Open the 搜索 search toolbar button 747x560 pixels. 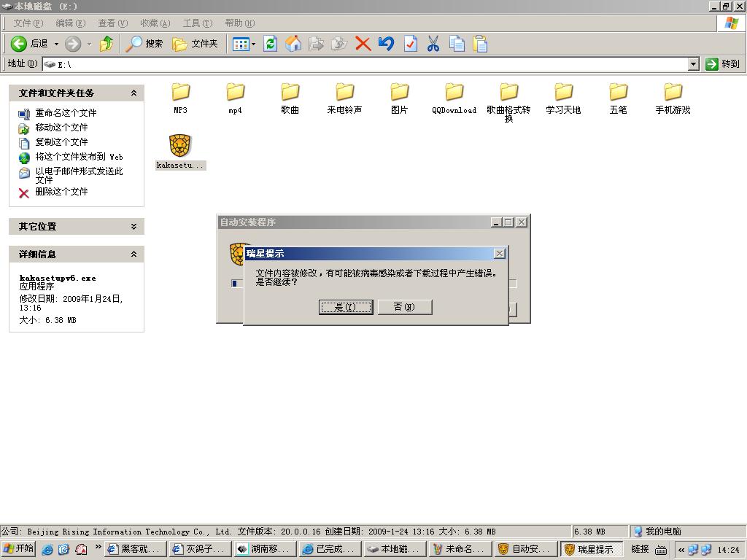[144, 44]
